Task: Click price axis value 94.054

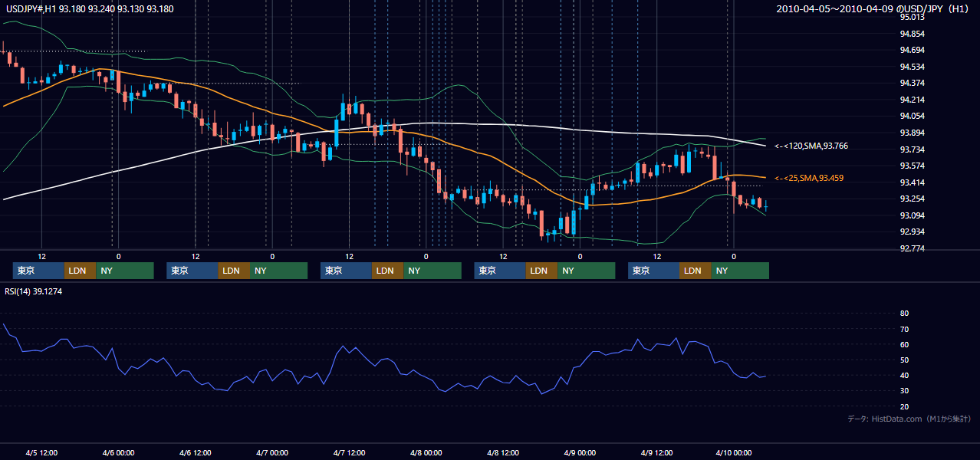Action: click(911, 116)
